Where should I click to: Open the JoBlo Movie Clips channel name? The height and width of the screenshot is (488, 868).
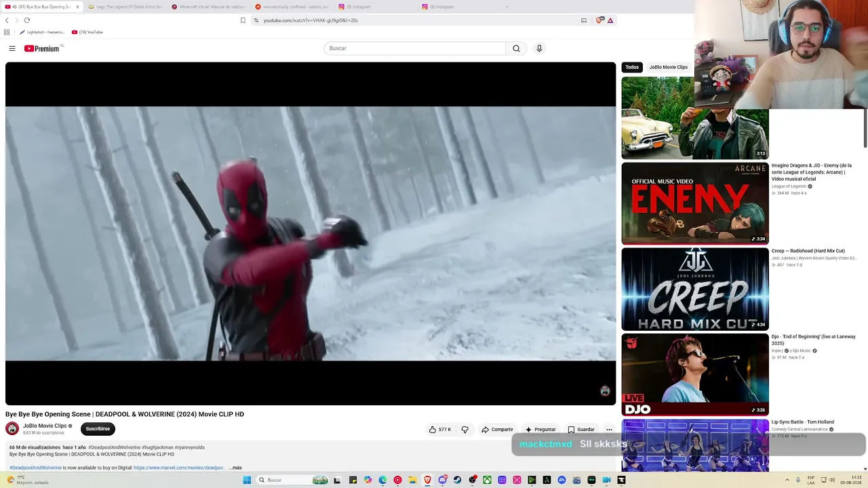click(x=45, y=426)
